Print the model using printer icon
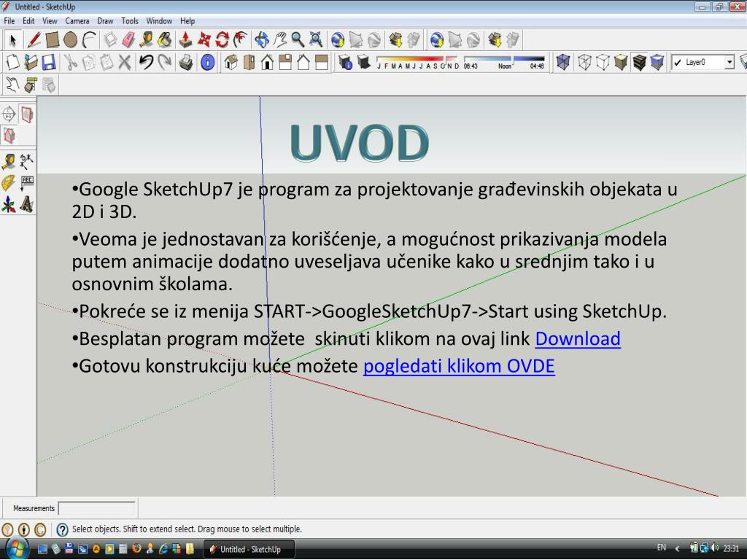The width and height of the screenshot is (747, 560). point(186,63)
